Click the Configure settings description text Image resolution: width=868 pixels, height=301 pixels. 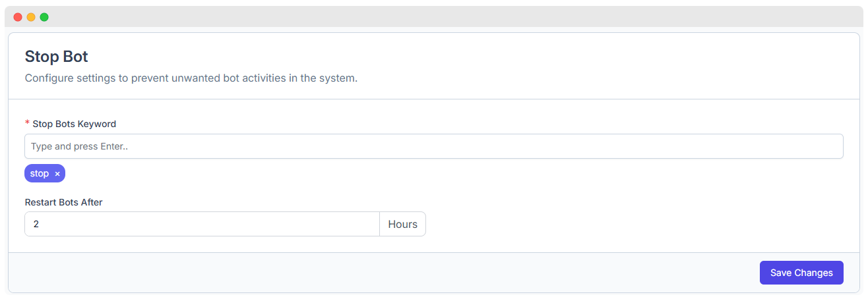click(x=191, y=78)
